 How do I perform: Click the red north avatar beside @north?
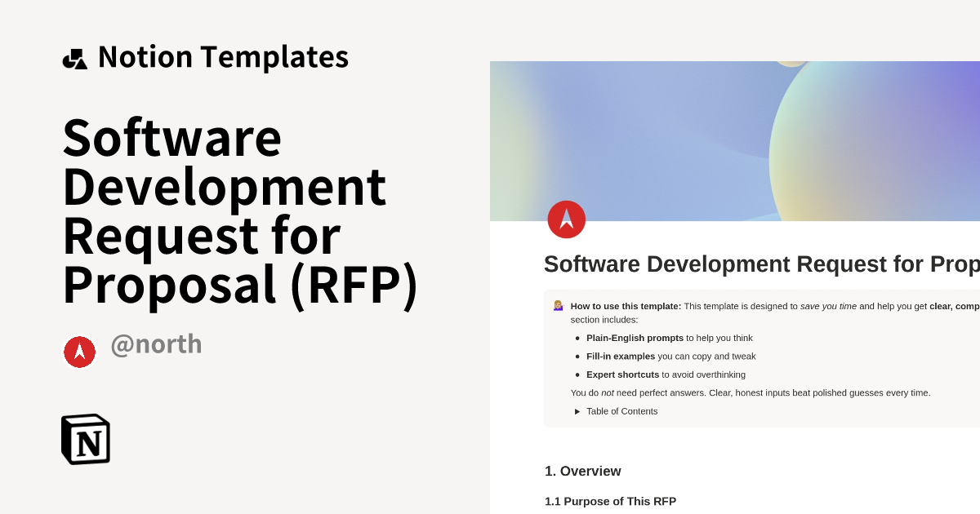click(79, 352)
